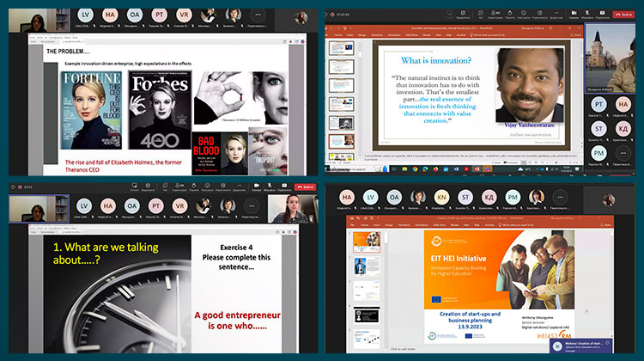Open chat in the bottom-left call toolbar
Image resolution: width=644 pixels, height=361 pixels.
[165, 187]
